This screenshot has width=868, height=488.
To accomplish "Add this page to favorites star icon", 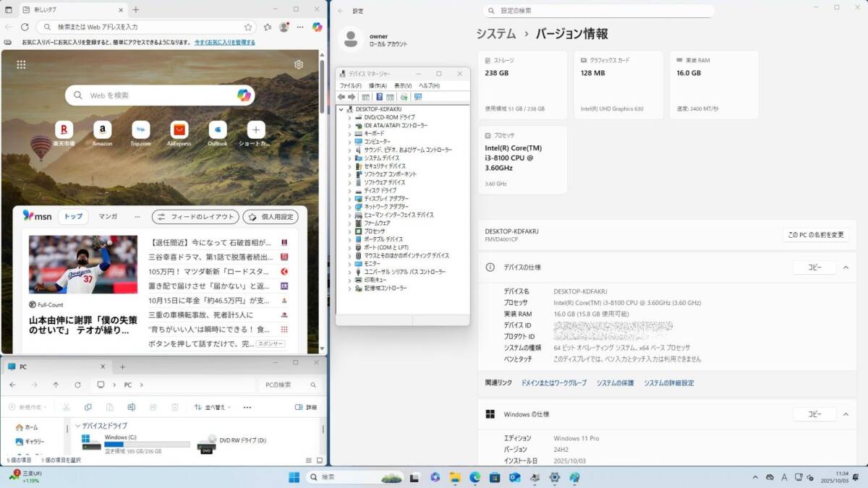I will click(248, 27).
